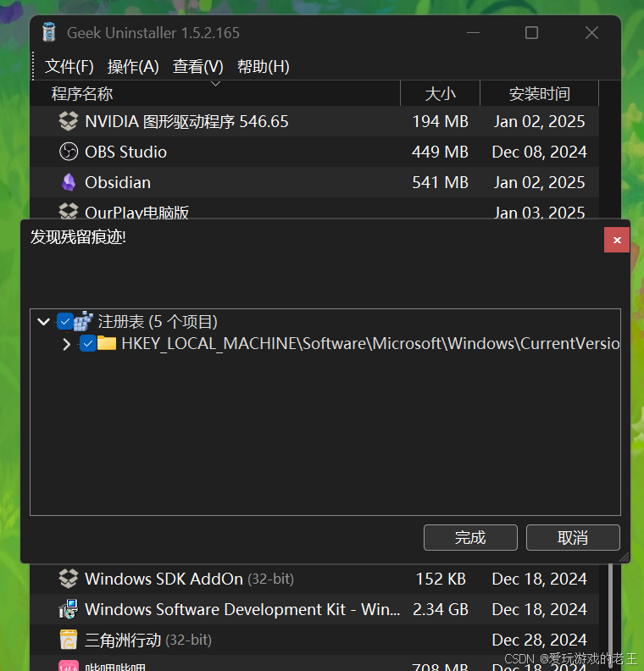Click the 2.34 GB size cell
The width and height of the screenshot is (644, 671).
click(x=441, y=609)
